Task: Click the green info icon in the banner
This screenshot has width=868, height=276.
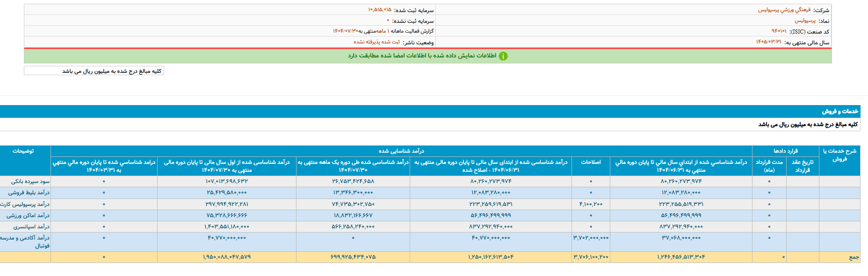Action: tap(503, 56)
